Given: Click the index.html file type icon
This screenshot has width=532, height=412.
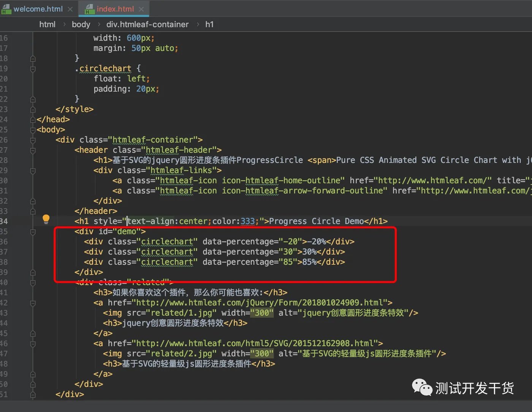Looking at the screenshot, I should (x=89, y=9).
